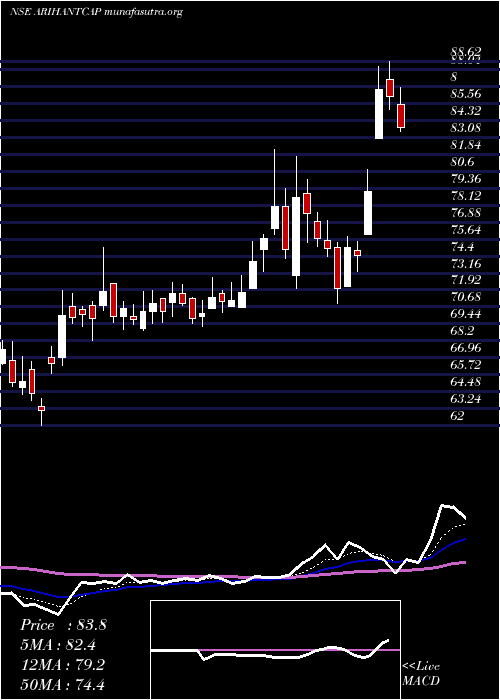500x700 pixels.
Task: Click the 73.16 price level label
Action: [466, 263]
